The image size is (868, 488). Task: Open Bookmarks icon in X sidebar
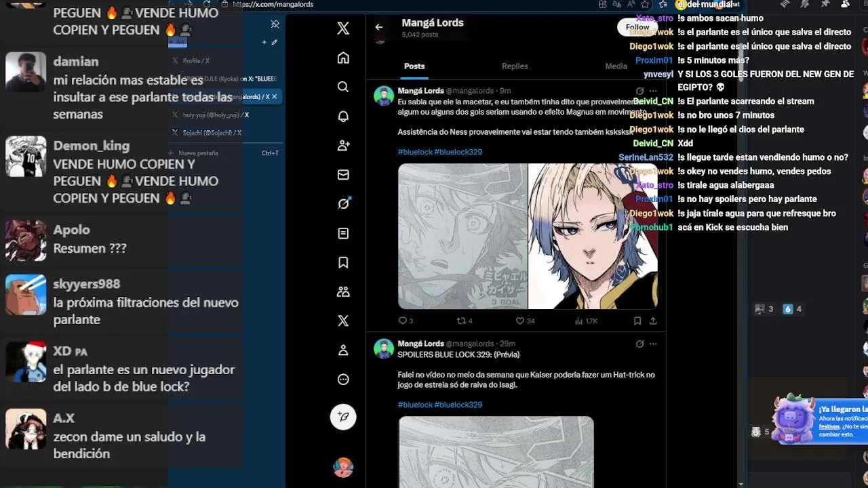coord(343,262)
